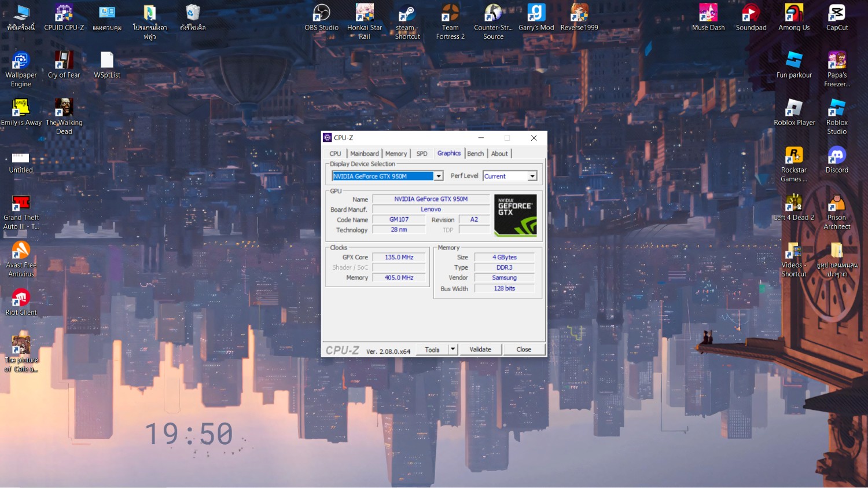
Task: Click the GPU Name field value
Action: (x=431, y=199)
